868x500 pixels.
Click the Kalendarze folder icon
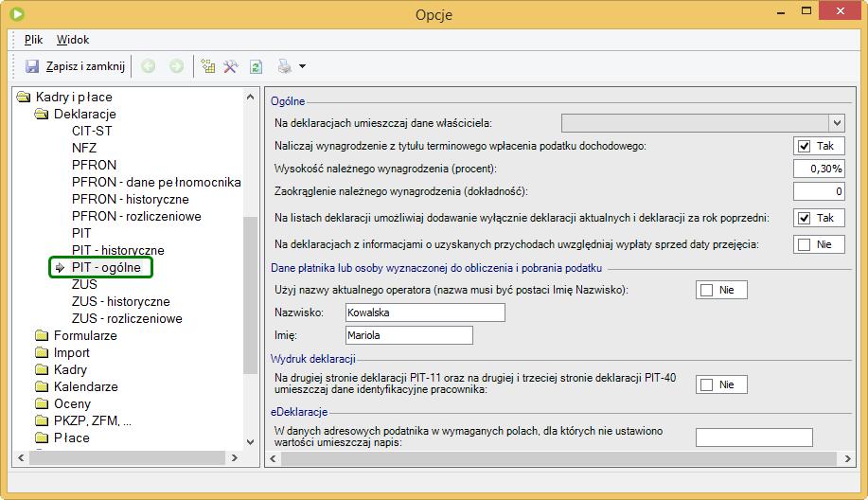click(42, 386)
